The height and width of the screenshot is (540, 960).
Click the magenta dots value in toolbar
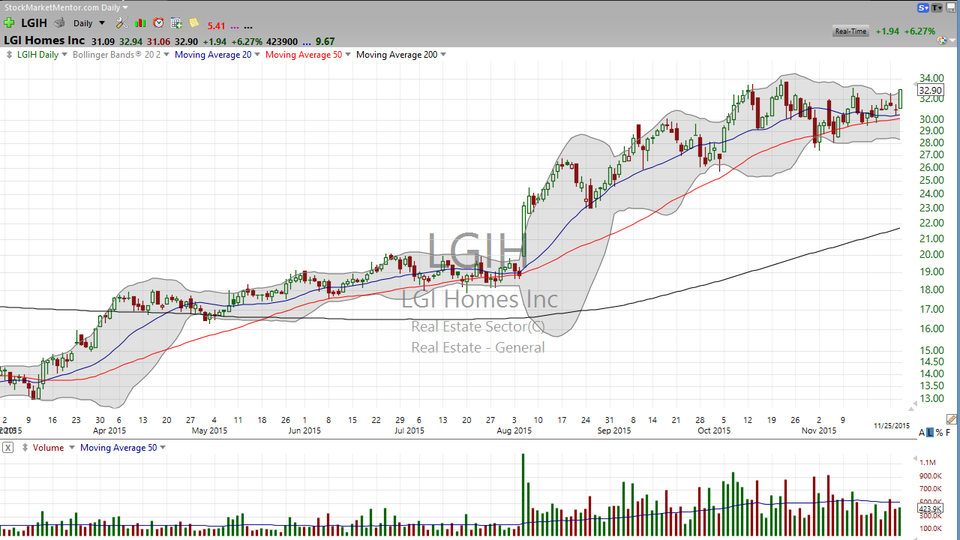(x=234, y=27)
